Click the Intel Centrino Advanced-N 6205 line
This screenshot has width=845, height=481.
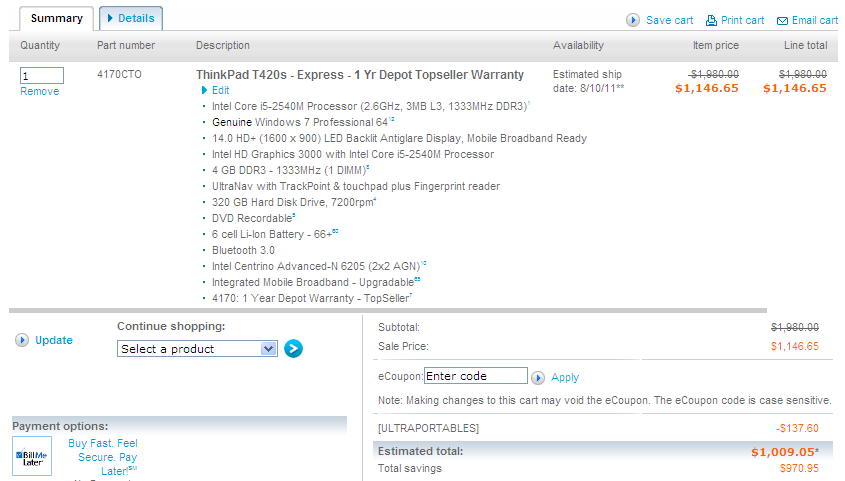tap(318, 267)
